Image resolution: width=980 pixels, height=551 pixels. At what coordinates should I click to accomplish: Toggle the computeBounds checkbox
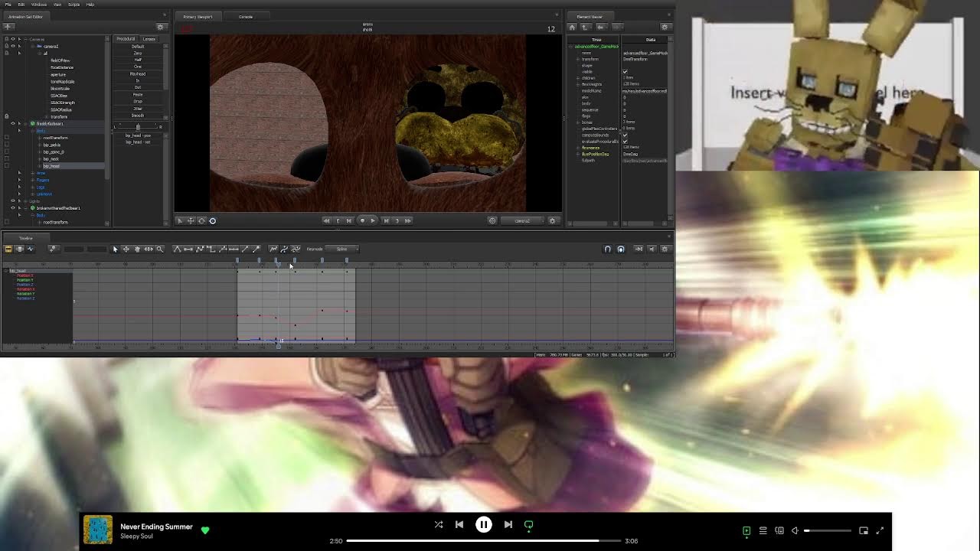(x=625, y=135)
